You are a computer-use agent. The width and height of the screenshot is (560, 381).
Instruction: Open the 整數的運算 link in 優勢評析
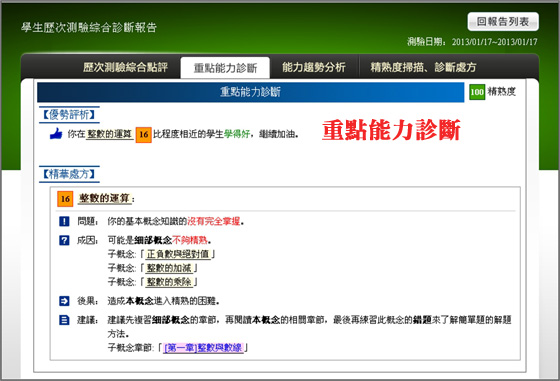[110, 134]
